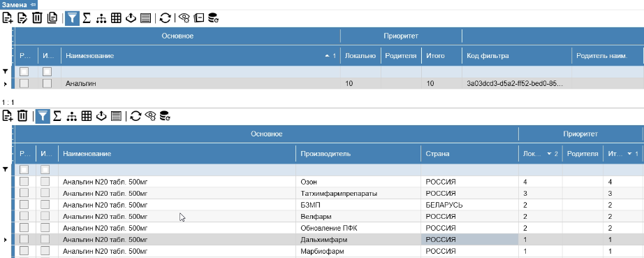
Task: Click the add new record icon in top toolbar
Action: pyautogui.click(x=8, y=18)
